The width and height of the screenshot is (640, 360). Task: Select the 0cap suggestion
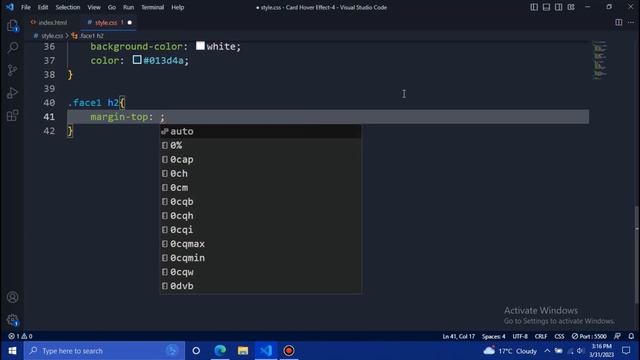(260, 160)
